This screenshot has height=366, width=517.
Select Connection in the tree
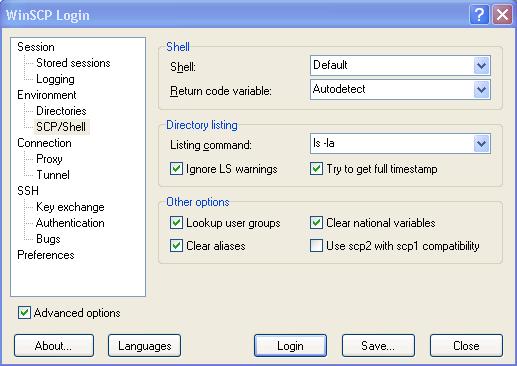44,143
